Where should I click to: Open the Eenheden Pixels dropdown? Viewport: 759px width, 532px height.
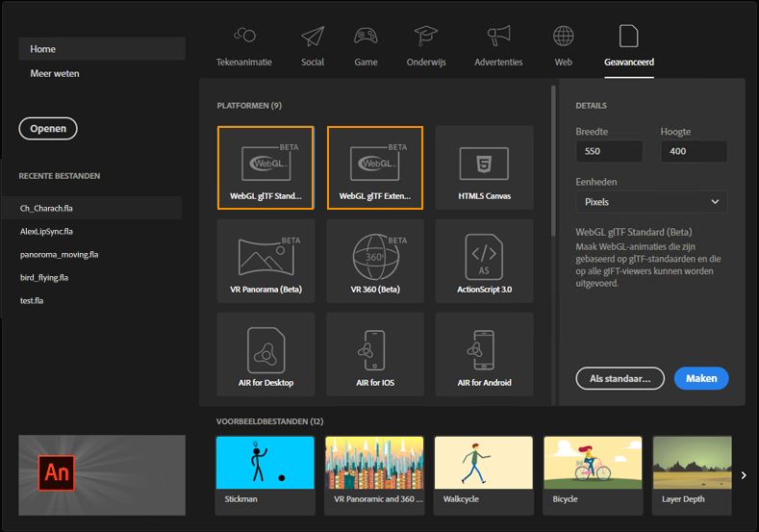(x=651, y=202)
